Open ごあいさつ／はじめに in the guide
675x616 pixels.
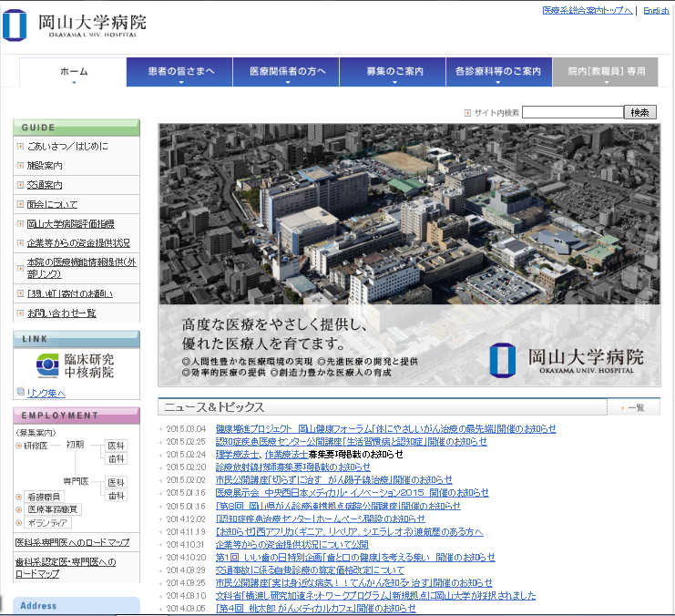pos(68,147)
